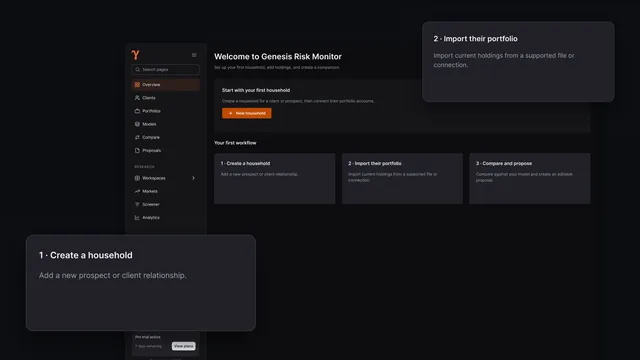The image size is (640, 360).
Task: Open the Screener page
Action: click(165, 204)
